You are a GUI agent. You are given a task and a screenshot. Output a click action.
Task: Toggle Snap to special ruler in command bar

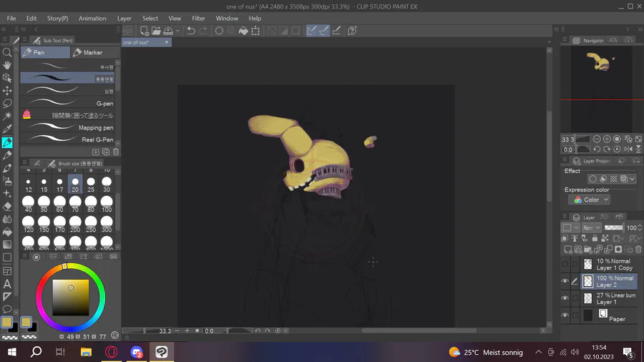323,30
